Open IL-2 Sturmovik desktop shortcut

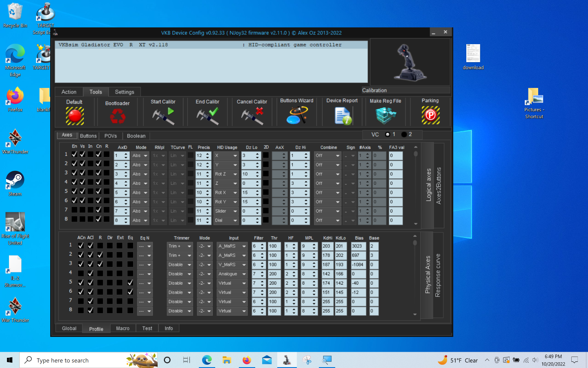pyautogui.click(x=15, y=272)
